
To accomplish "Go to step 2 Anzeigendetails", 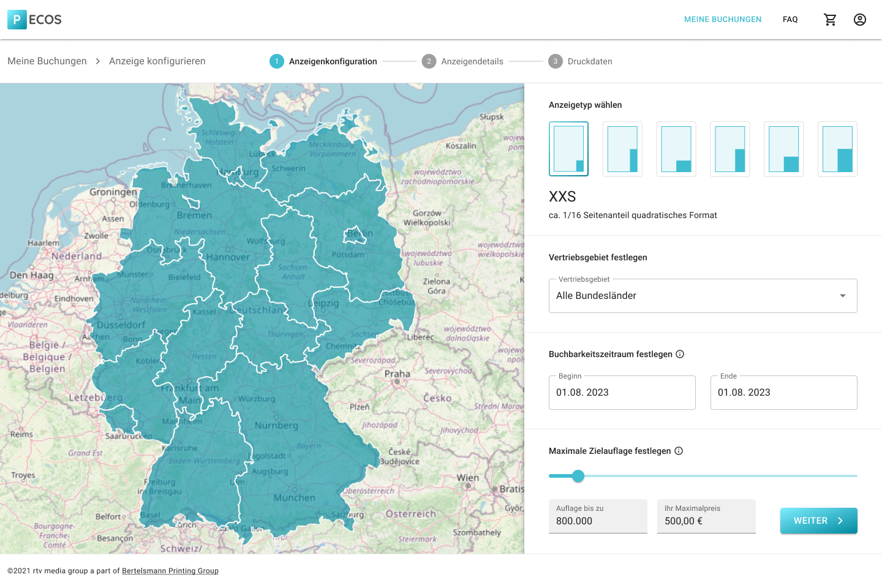I will (x=462, y=61).
